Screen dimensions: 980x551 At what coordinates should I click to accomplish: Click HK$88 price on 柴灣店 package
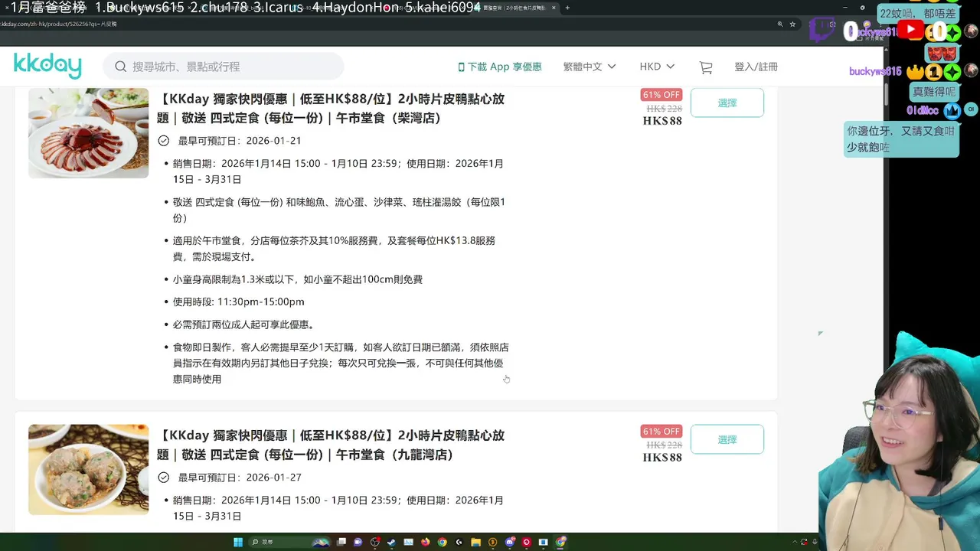point(662,121)
